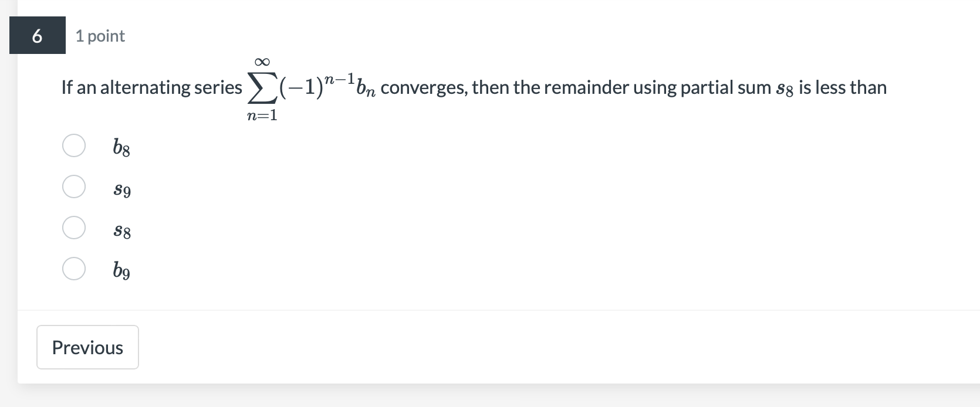Click the empty radio circle beside b₈
980x407 pixels.
coord(73,145)
